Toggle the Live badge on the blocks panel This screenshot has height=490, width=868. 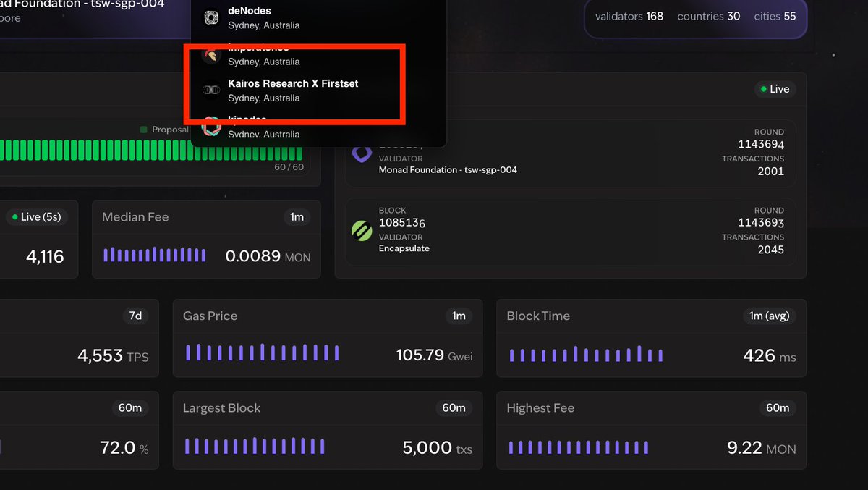(775, 89)
